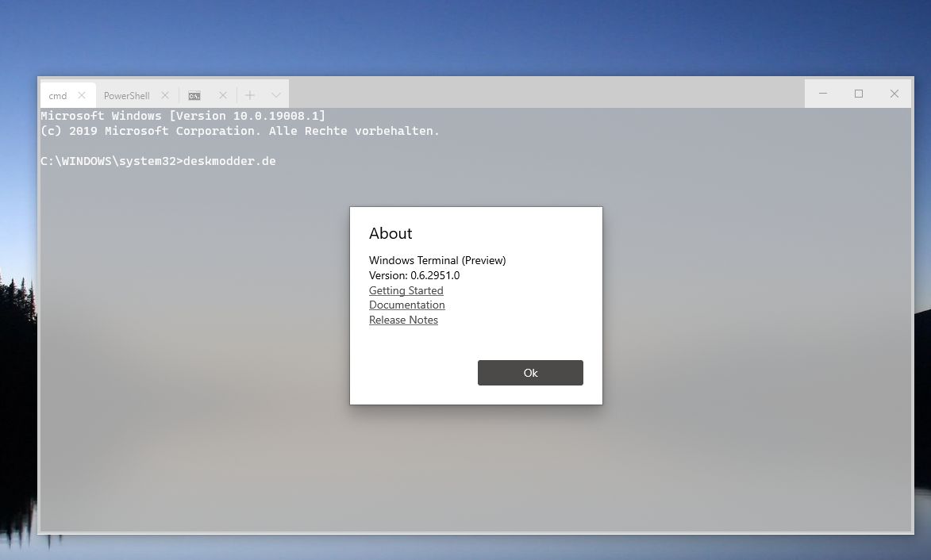
Task: Select the third tab with console icon
Action: 194,95
